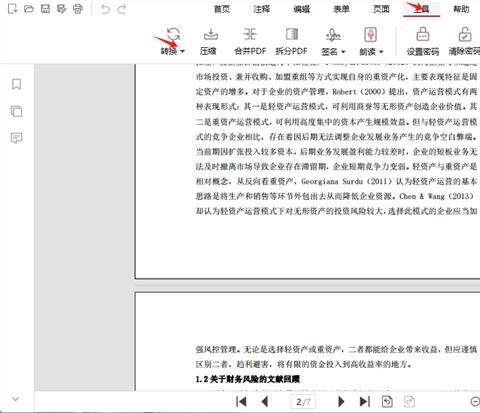Jump to the last page
480x413 pixels.
[x=365, y=401]
